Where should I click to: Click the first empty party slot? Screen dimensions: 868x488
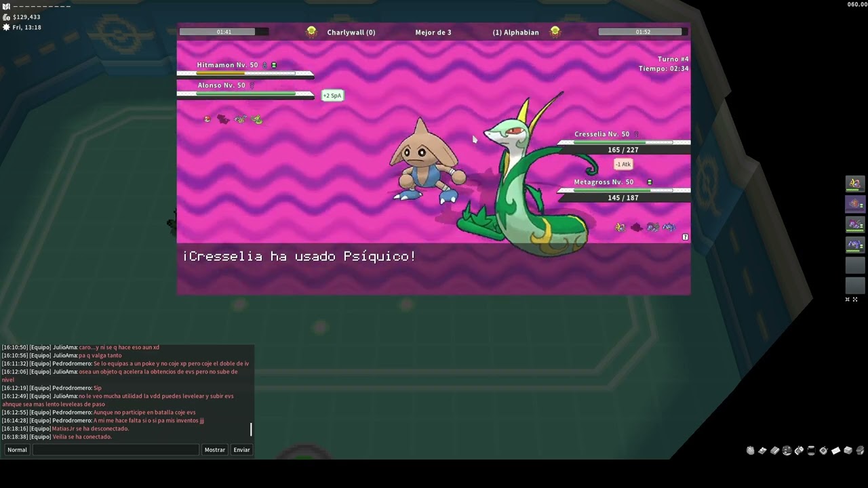[x=854, y=265]
